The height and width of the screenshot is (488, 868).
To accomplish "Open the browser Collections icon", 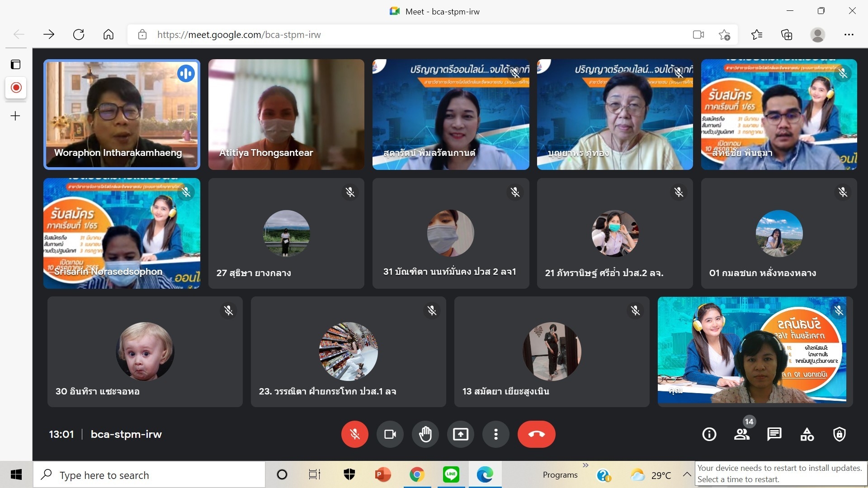I will [787, 35].
